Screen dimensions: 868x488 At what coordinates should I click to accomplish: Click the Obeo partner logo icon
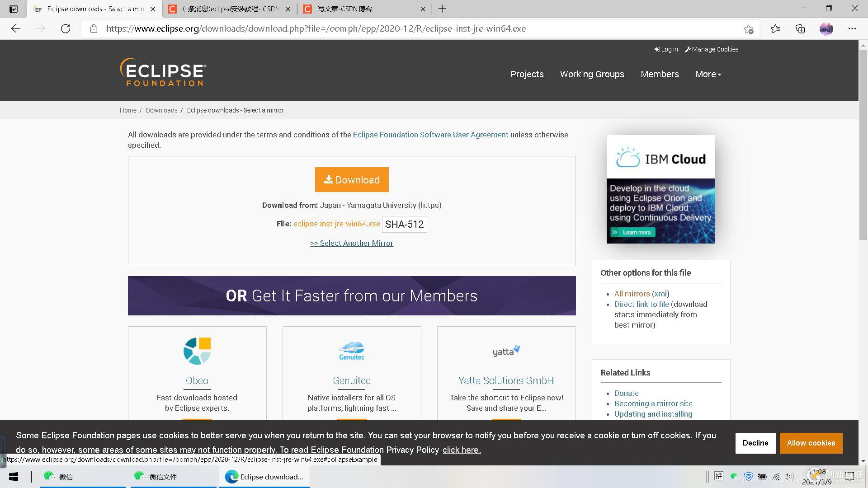coord(197,350)
